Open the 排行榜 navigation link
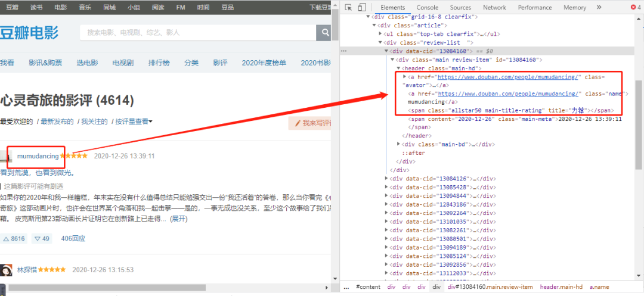644x296 pixels. 159,63
